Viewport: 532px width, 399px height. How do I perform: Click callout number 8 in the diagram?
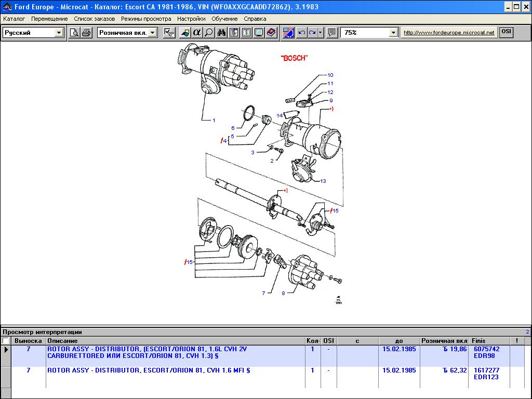tap(283, 293)
